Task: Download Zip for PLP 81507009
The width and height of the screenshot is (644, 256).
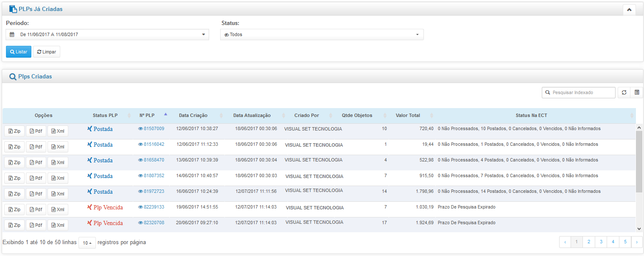Action: tap(14, 131)
